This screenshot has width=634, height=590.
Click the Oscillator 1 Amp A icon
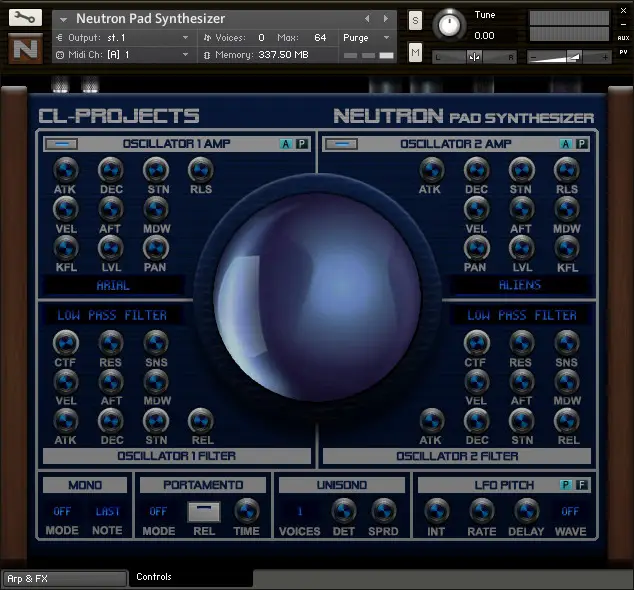(285, 144)
